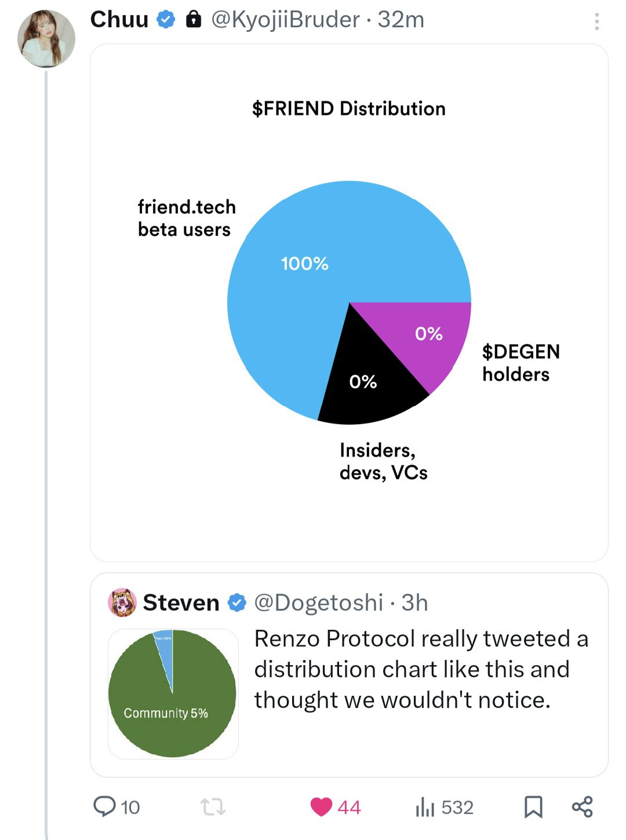Open the green Community 5% chart thumbnail

pyautogui.click(x=173, y=693)
